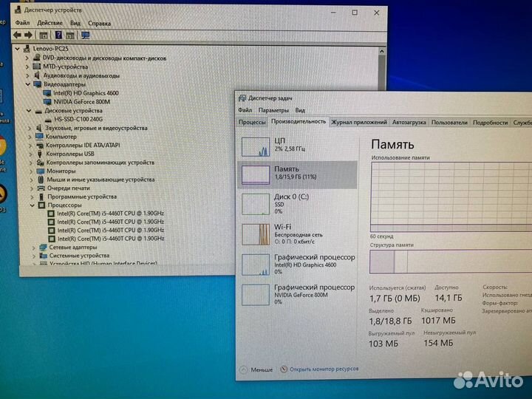The height and width of the screenshot is (399, 532).
Task: Select Мыши и иные указывающие устройства
Action: tap(100, 180)
